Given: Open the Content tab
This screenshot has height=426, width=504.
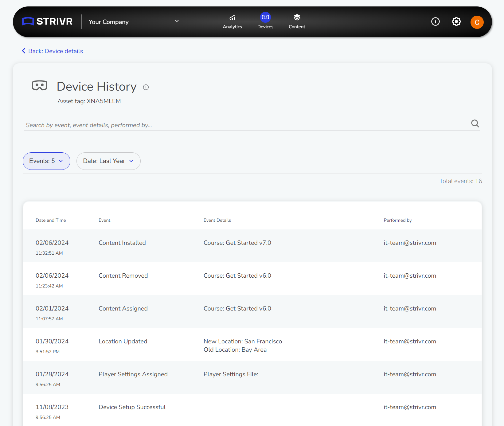Looking at the screenshot, I should pos(297,21).
